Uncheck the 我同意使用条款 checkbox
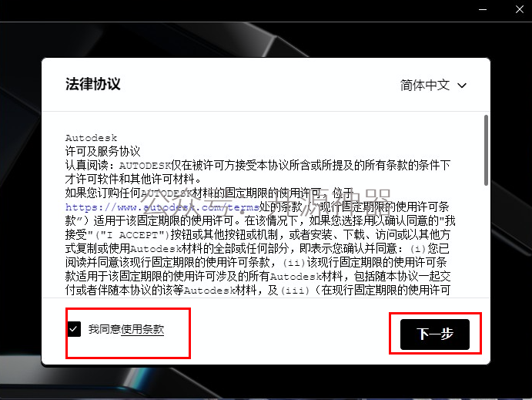The image size is (532, 400). pyautogui.click(x=74, y=329)
